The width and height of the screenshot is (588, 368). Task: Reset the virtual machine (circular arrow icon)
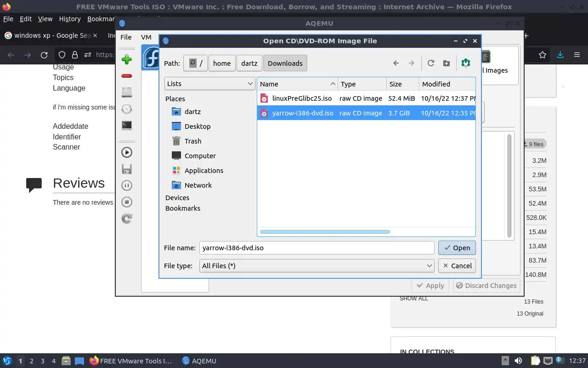click(127, 218)
